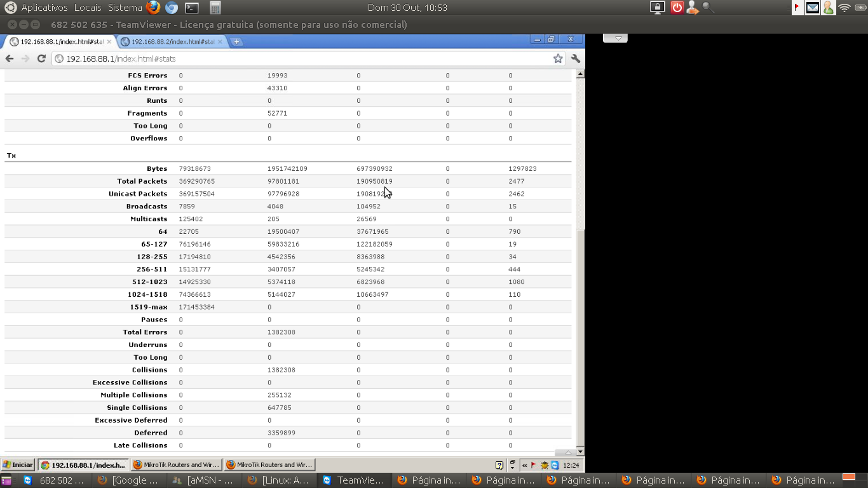Open the mail indicator envelope icon

point(813,8)
